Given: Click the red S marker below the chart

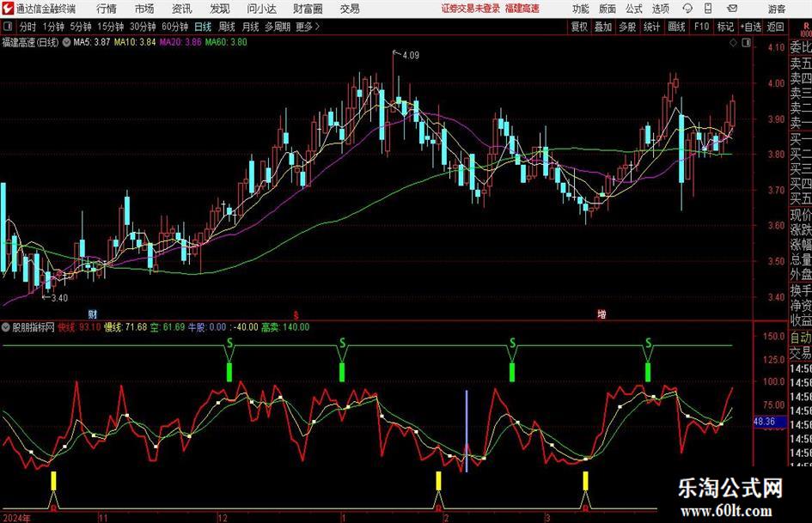Looking at the screenshot, I should click(x=296, y=315).
